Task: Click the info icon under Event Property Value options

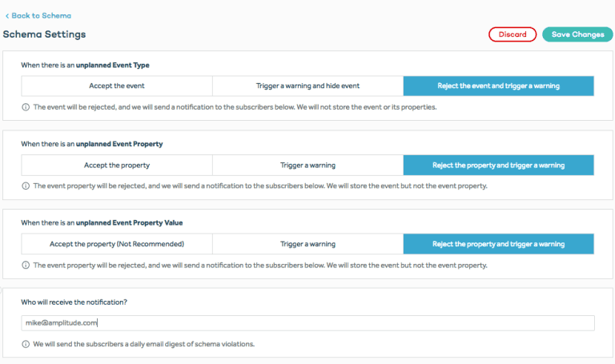Action: coord(26,265)
